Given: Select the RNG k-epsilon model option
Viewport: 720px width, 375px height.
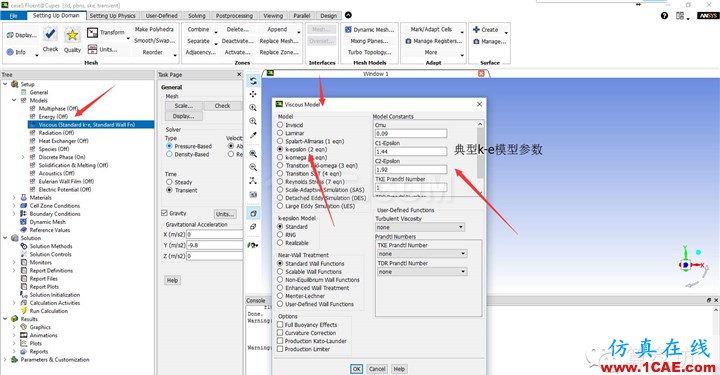Looking at the screenshot, I should point(280,235).
